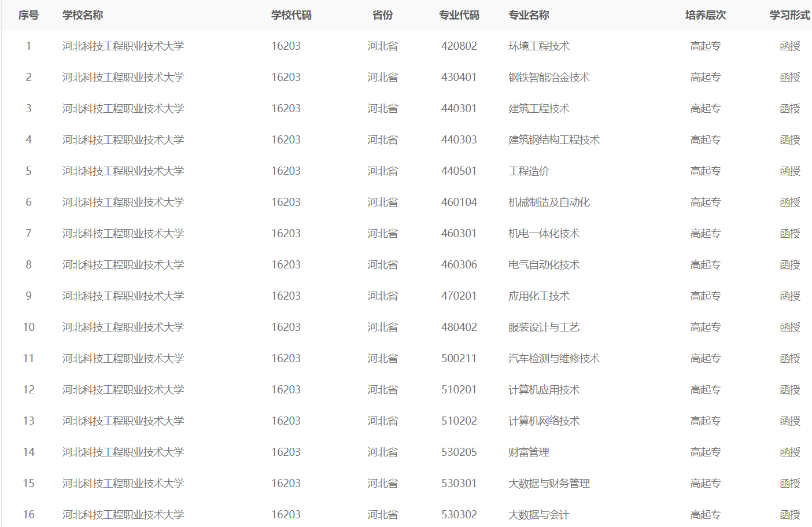The image size is (812, 527).
Task: Click major code 510202
Action: (459, 421)
